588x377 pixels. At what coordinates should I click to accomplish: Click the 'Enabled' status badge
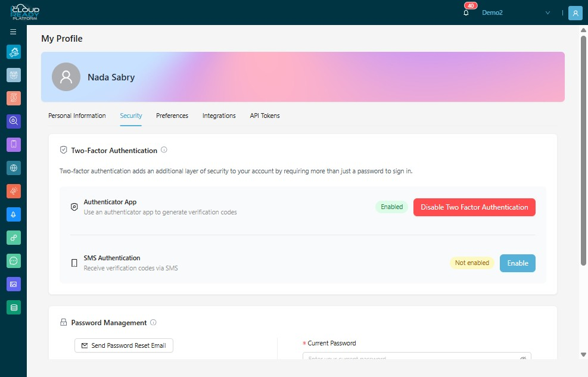[x=392, y=207]
